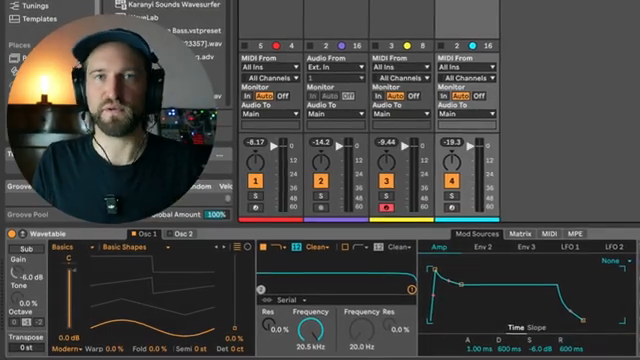Image resolution: width=640 pixels, height=360 pixels.
Task: Click the red circle on track 1
Action: tap(276, 46)
